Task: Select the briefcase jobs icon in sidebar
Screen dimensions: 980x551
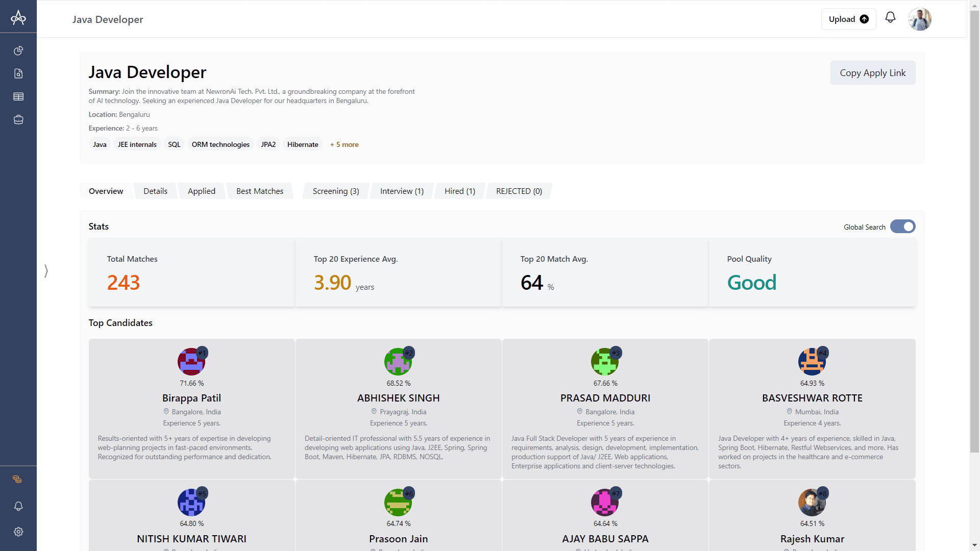Action: coord(18,119)
